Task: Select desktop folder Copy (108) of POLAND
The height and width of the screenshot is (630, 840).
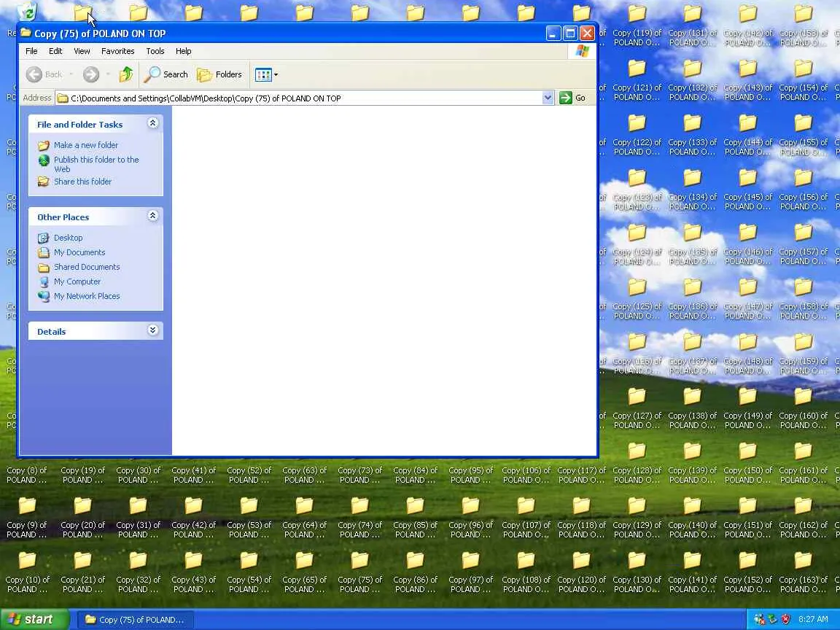Action: pos(526,572)
